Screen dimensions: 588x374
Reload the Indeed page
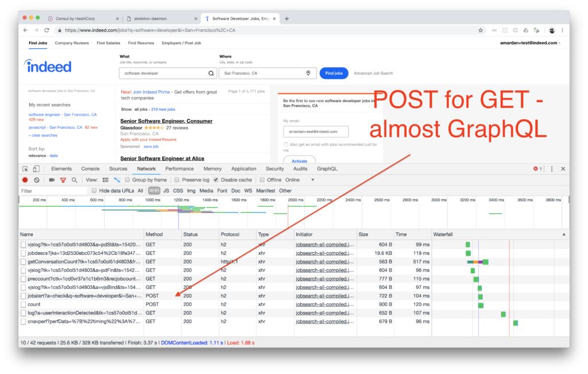click(47, 30)
